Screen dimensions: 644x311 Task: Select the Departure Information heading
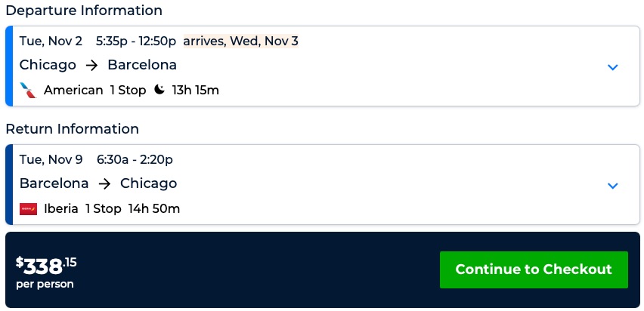coord(84,11)
